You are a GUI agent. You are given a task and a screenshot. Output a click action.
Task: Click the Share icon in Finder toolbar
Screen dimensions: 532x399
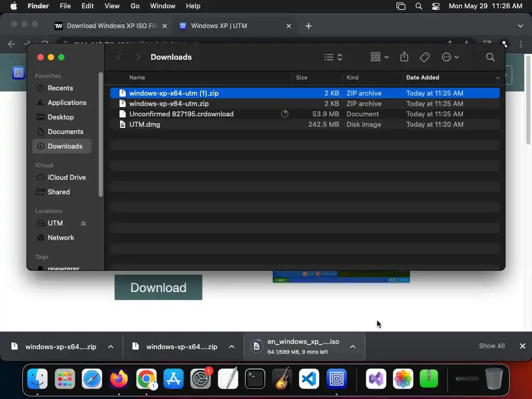[x=404, y=57]
